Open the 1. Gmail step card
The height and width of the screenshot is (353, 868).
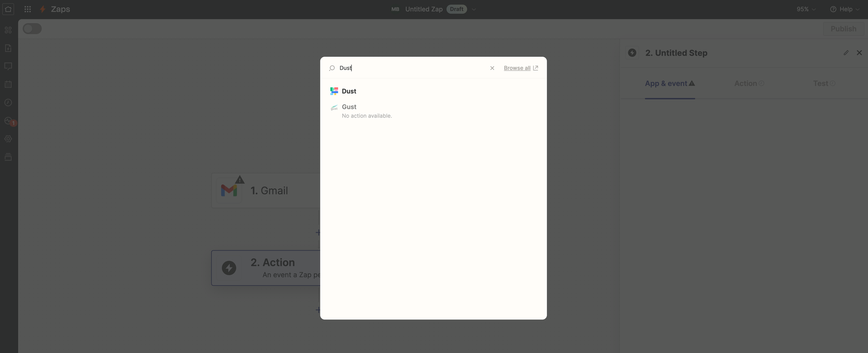[x=266, y=190]
